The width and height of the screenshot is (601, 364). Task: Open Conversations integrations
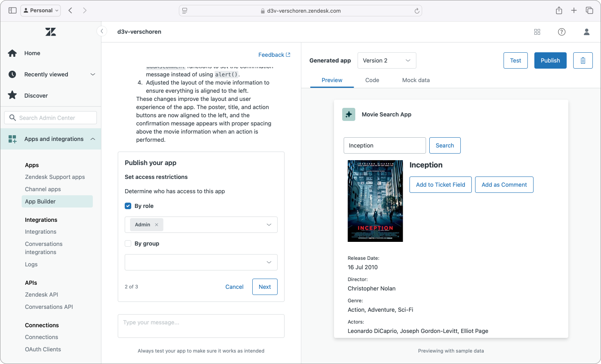coord(44,248)
